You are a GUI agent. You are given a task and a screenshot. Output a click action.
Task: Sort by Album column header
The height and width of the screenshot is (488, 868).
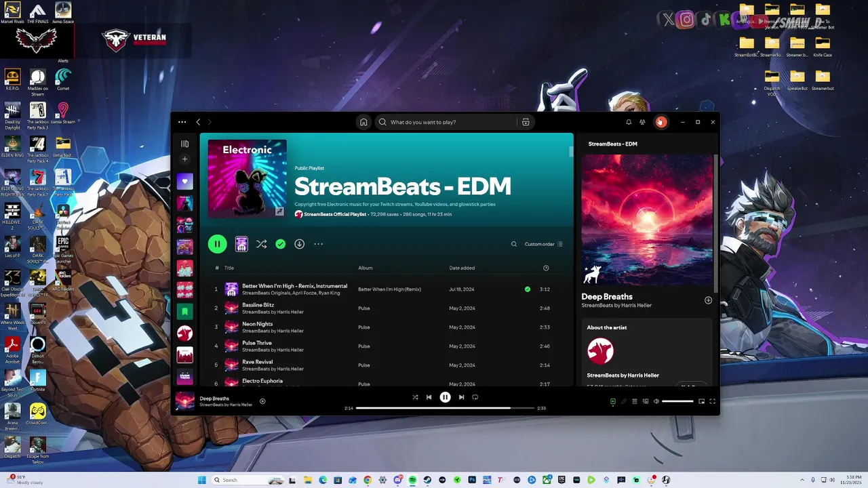coord(366,268)
